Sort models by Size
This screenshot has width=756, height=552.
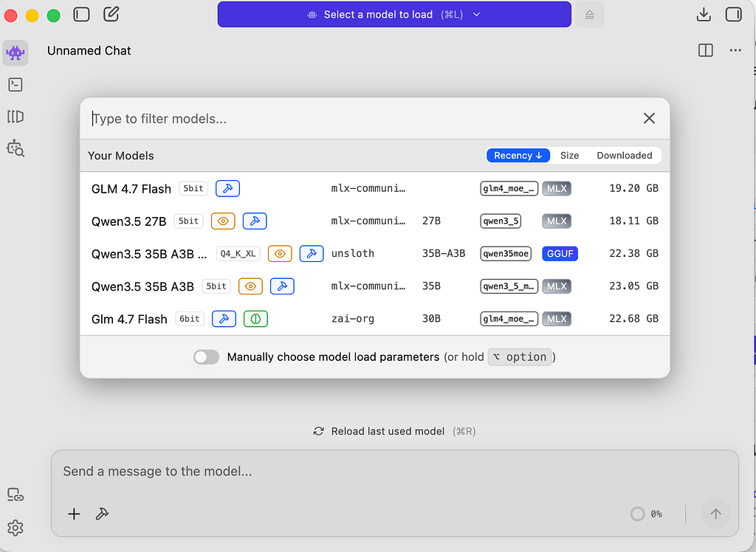(569, 155)
